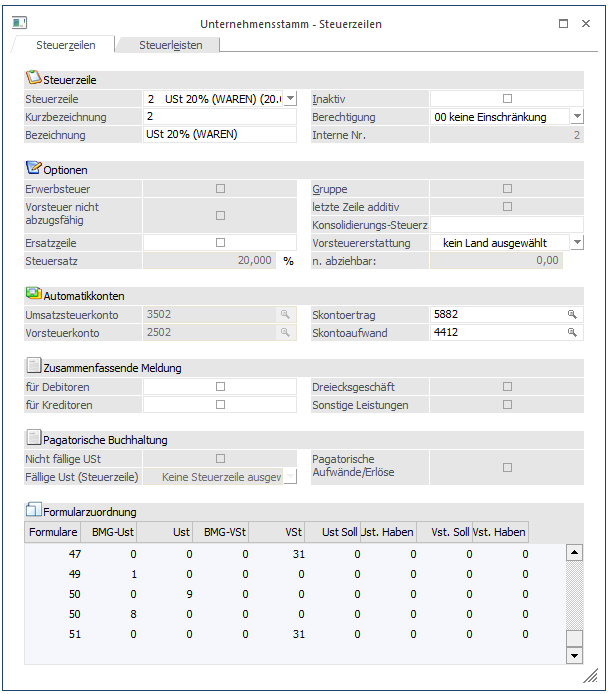The width and height of the screenshot is (611, 694).
Task: Open the Skontoertrag account lookup magnifier
Action: click(x=573, y=314)
